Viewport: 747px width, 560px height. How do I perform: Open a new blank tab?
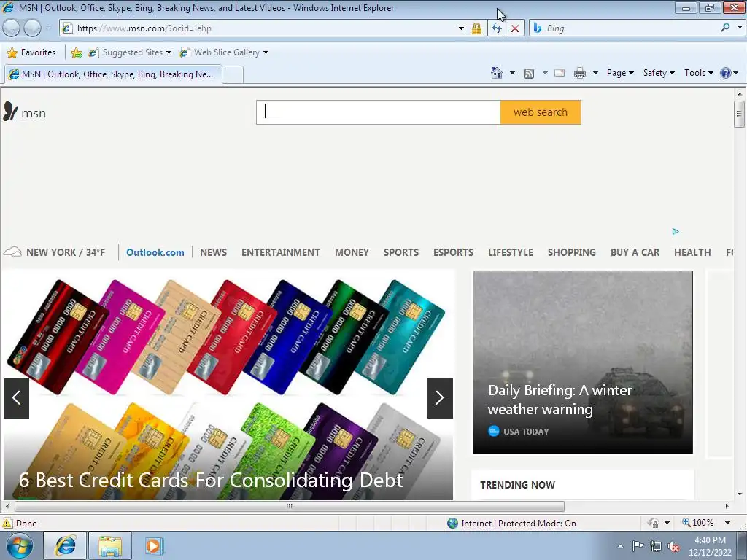(x=233, y=75)
